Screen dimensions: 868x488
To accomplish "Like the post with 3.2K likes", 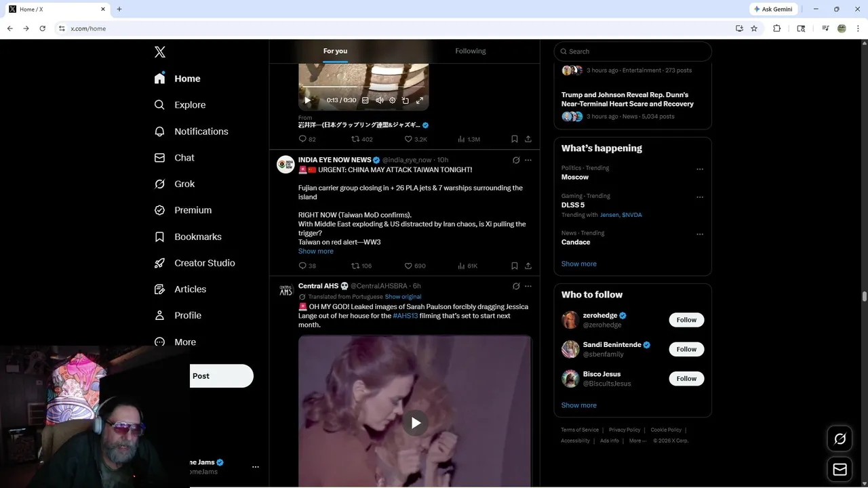I will (x=416, y=139).
